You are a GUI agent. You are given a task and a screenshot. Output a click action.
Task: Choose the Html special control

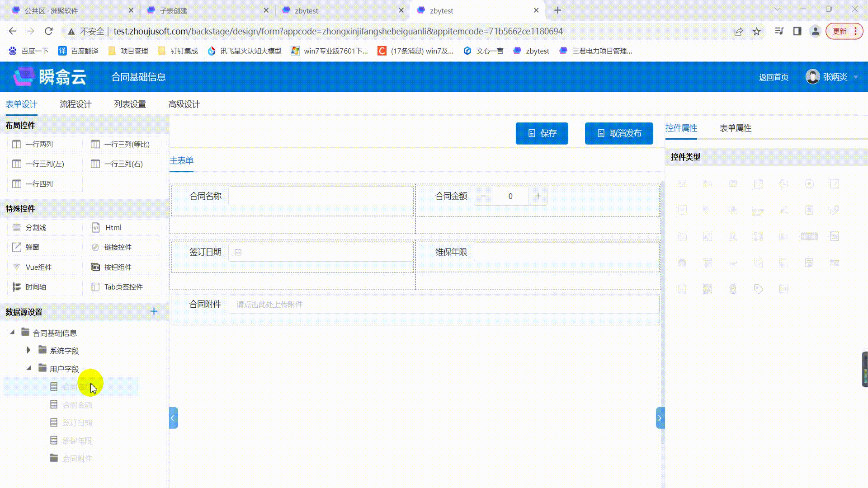pos(113,227)
